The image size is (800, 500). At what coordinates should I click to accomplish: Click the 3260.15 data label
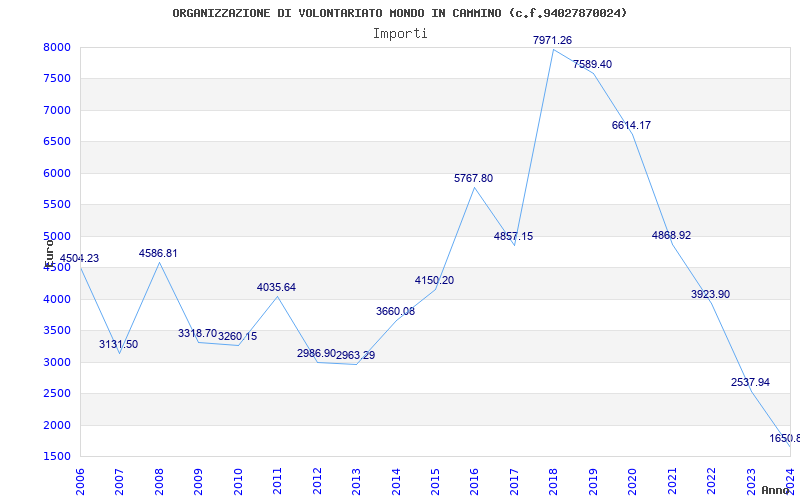tap(237, 337)
